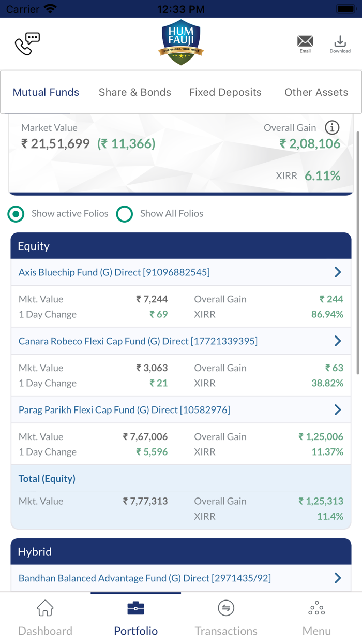This screenshot has width=362, height=644.
Task: Tap Parag Parikh XIRR 11.37%
Action: pyautogui.click(x=327, y=452)
